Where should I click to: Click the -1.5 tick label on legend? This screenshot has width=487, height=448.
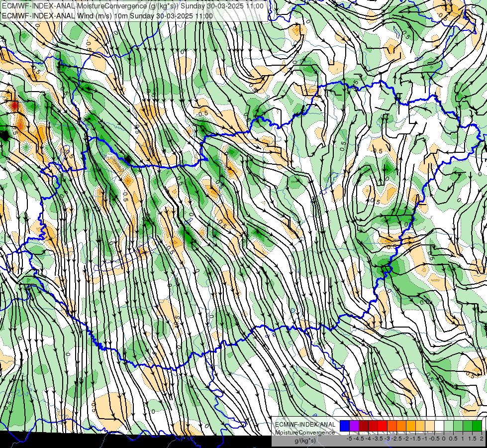[415, 439]
